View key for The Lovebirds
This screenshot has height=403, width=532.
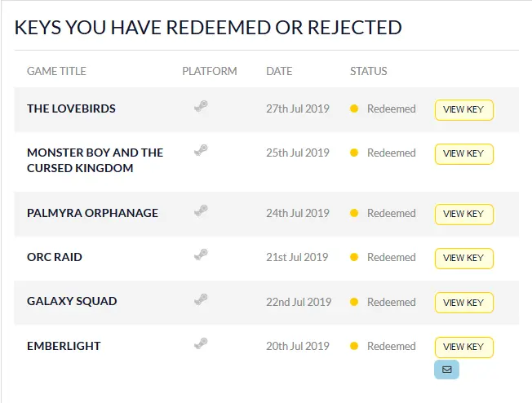tap(463, 110)
